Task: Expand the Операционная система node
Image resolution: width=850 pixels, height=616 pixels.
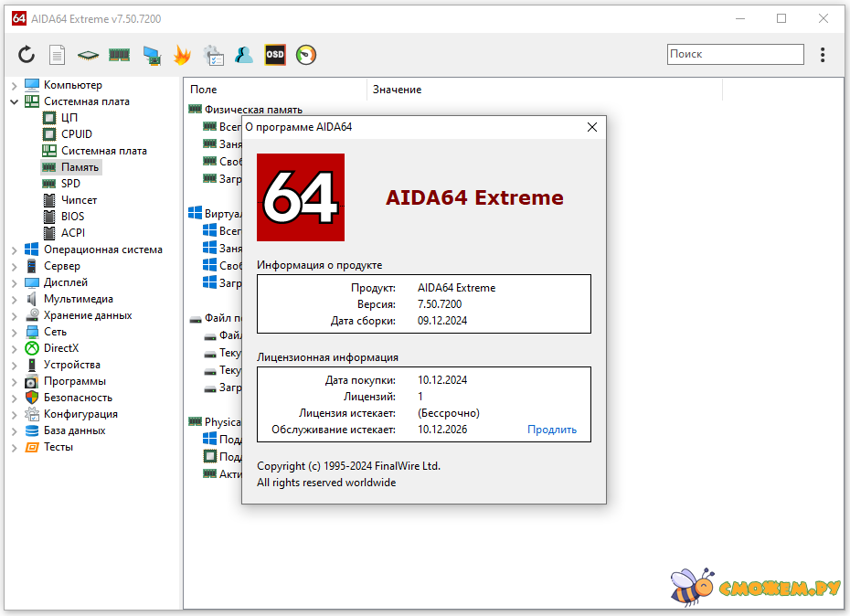Action: [x=14, y=250]
